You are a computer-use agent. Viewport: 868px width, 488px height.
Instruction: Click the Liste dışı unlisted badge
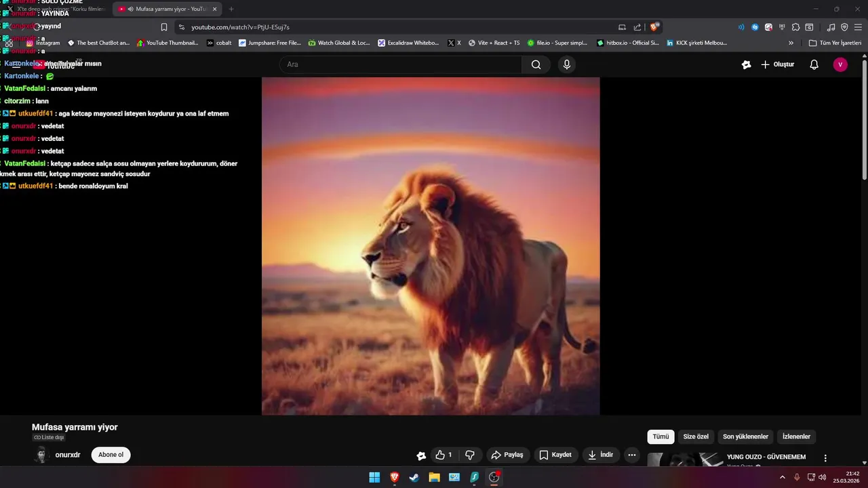(x=49, y=438)
